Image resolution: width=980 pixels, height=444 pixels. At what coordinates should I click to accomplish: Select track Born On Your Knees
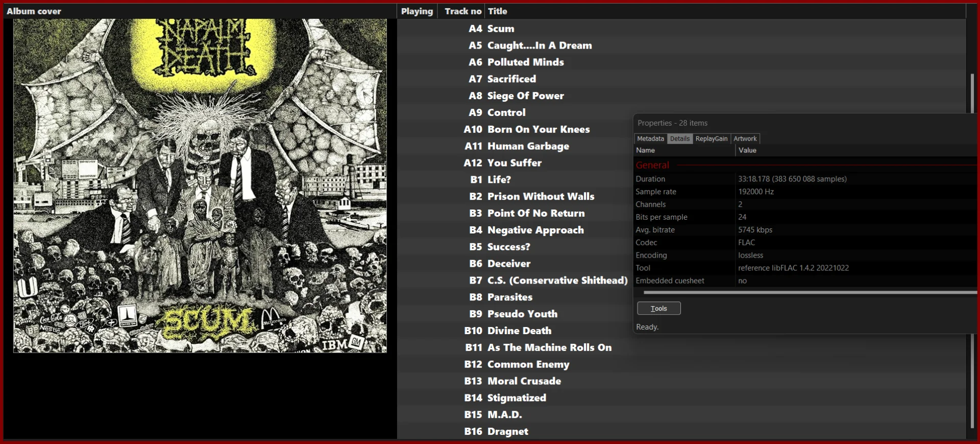pos(515,129)
